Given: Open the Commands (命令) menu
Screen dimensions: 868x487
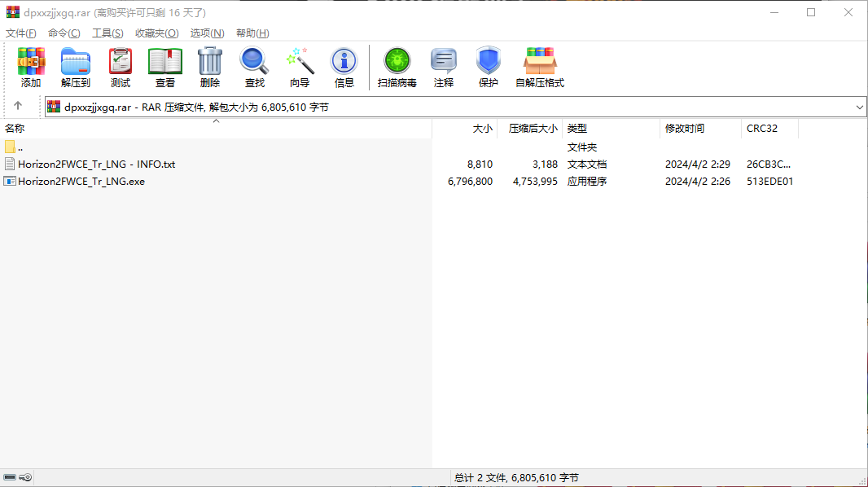Looking at the screenshot, I should click(64, 33).
